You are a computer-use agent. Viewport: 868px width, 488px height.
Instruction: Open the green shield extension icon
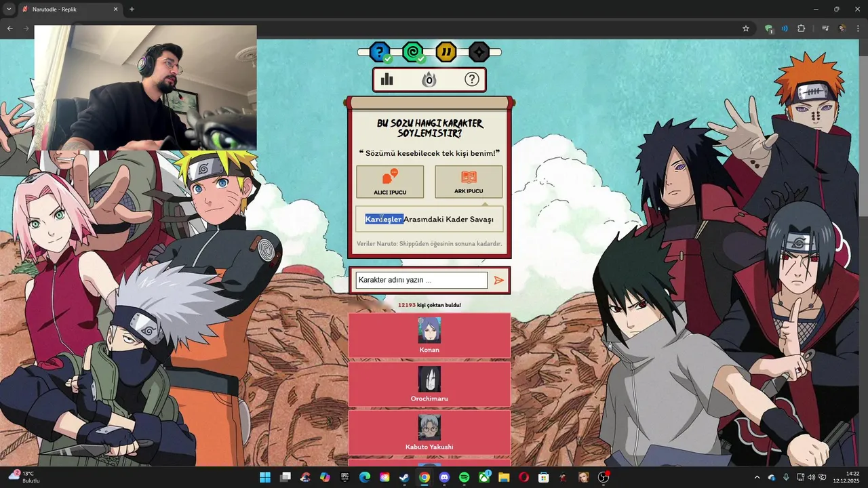(x=768, y=28)
